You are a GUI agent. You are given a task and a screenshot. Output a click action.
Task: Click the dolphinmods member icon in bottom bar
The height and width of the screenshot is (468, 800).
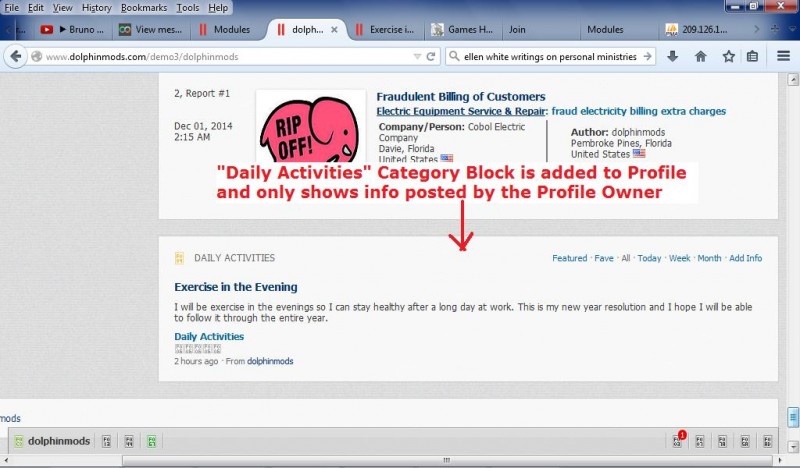tap(19, 441)
